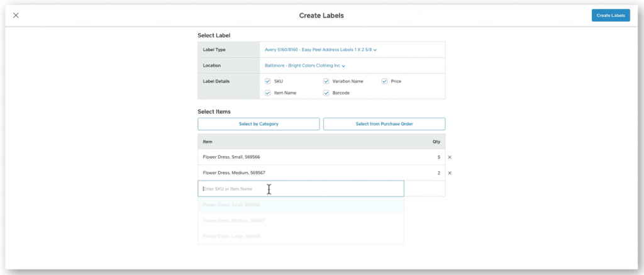This screenshot has width=644, height=275.
Task: Focus the Enter SKU or Item Name field
Action: tap(301, 189)
